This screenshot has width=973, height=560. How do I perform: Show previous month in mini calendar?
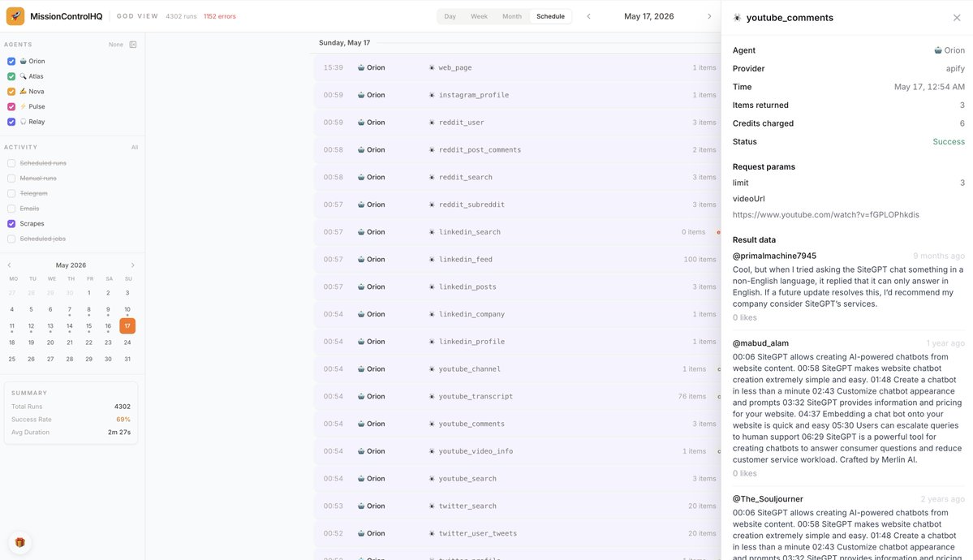pos(9,265)
